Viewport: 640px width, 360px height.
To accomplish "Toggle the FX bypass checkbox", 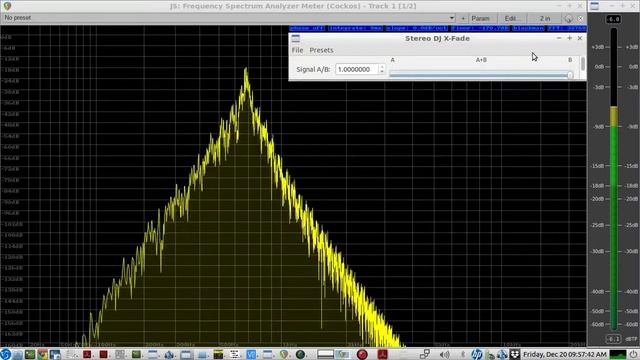I will coord(580,19).
